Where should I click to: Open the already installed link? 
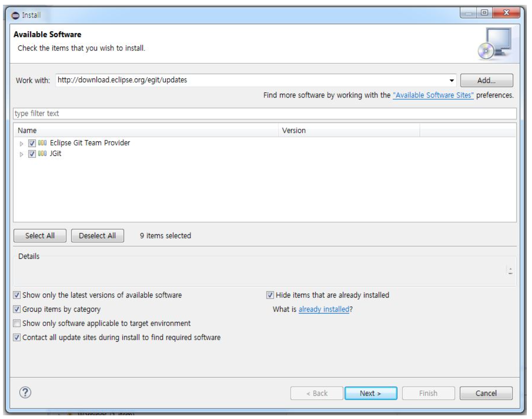[324, 309]
